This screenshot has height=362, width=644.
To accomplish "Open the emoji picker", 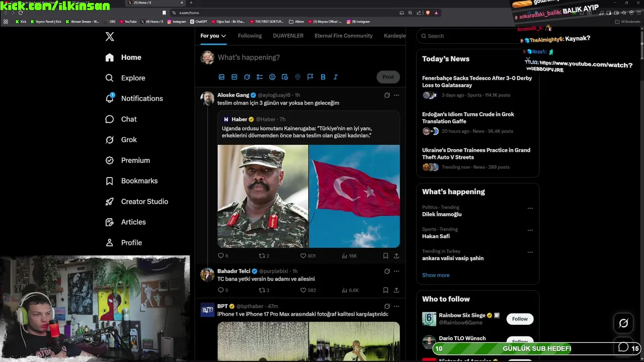I will coord(272,77).
